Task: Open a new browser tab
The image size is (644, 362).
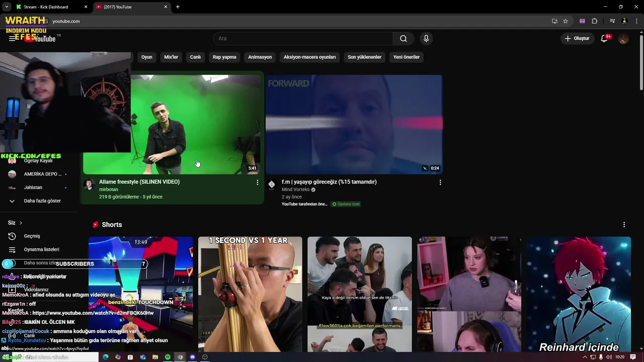Action: (178, 7)
